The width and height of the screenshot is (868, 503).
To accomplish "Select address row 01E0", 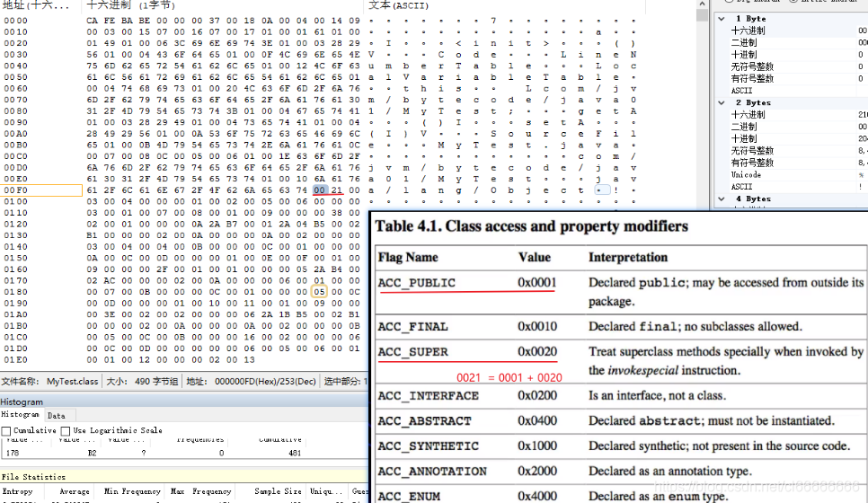I will coord(15,359).
